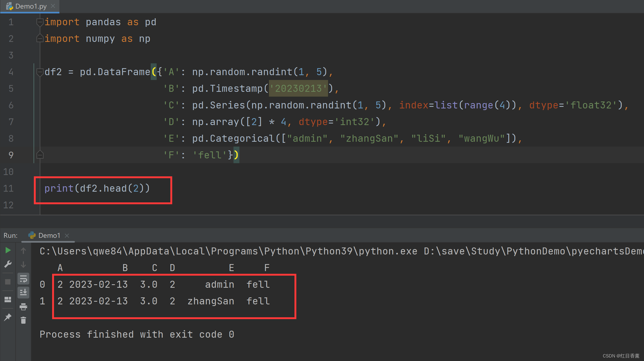Click line number 11 in the gutter
The width and height of the screenshot is (644, 361).
[9, 188]
